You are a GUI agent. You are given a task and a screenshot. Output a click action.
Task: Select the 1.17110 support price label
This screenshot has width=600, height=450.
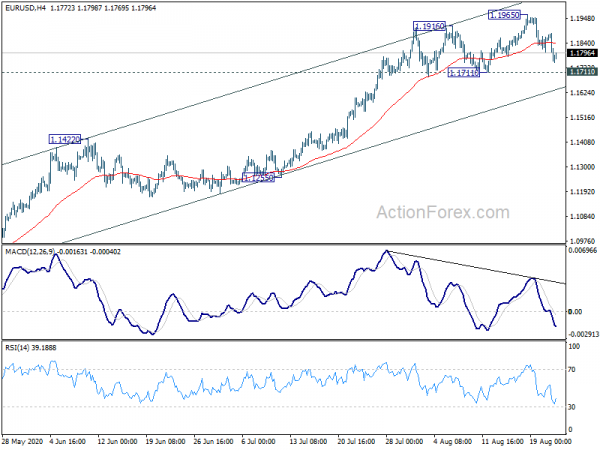463,72
